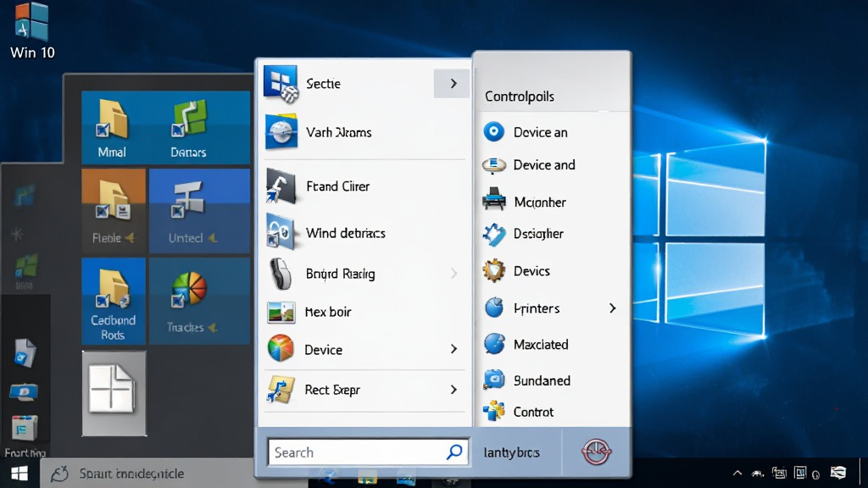
Task: Click the Sectie menu icon
Action: 281,84
